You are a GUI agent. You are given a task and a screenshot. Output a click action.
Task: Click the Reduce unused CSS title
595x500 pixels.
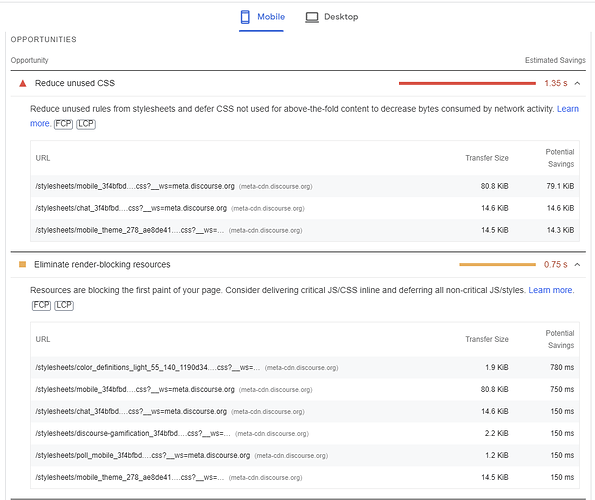coord(75,83)
